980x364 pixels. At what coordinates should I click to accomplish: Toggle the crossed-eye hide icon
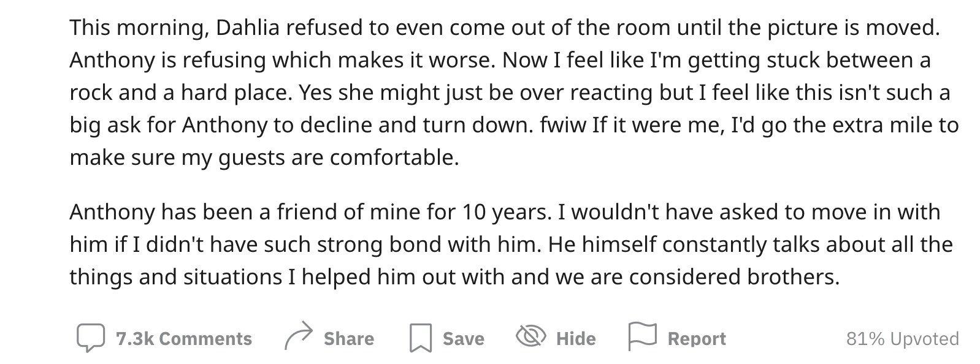(x=531, y=336)
